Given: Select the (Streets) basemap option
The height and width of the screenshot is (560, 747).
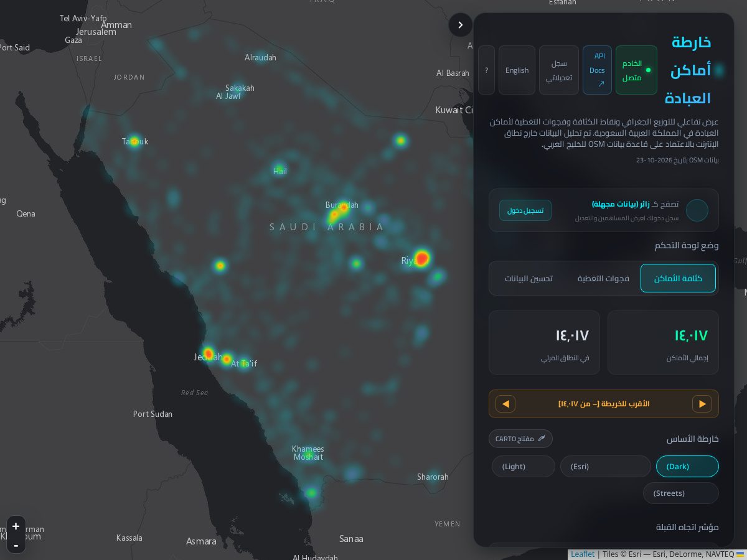Looking at the screenshot, I should click(x=681, y=493).
